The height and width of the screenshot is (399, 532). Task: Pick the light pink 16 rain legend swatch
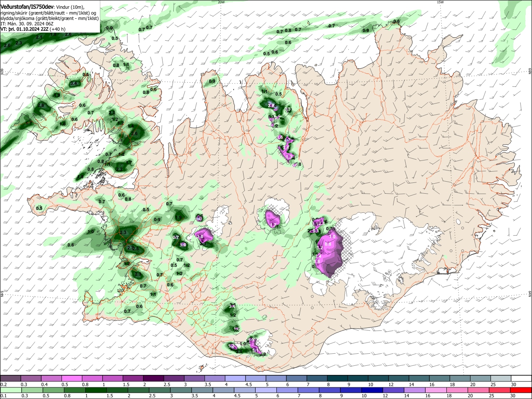click(436, 390)
